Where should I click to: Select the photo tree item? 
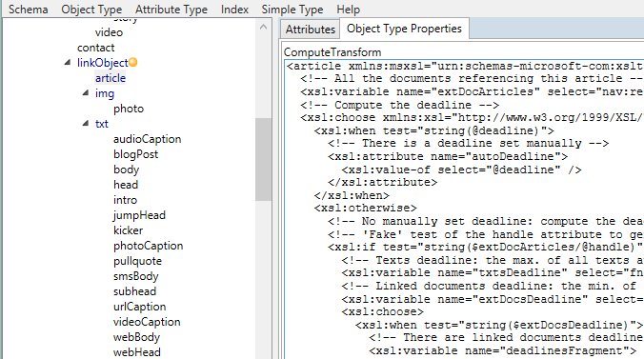129,109
